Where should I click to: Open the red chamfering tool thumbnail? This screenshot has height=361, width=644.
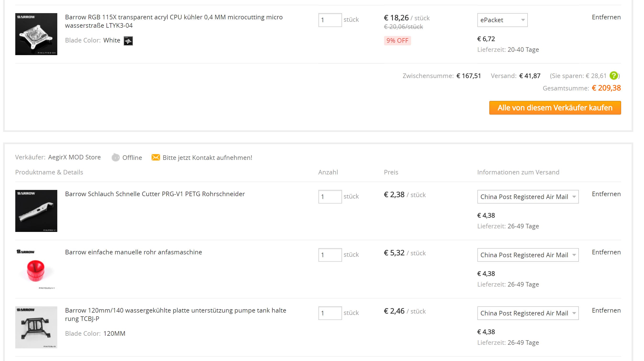(36, 269)
